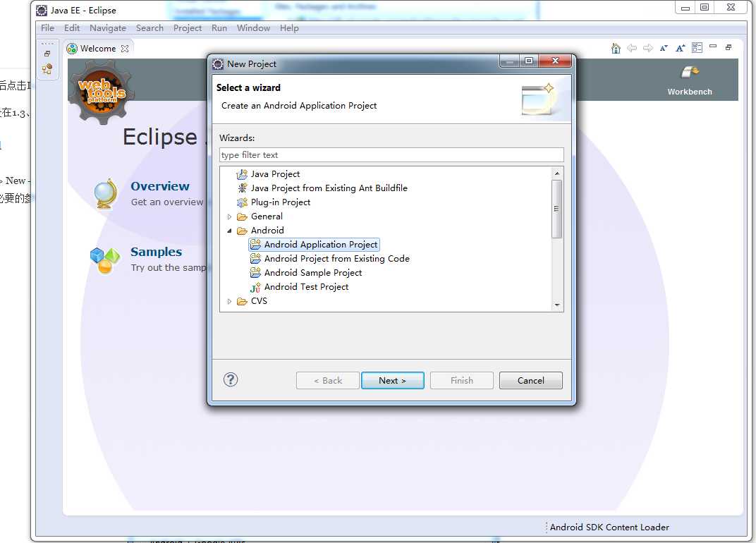This screenshot has height=543, width=756.
Task: Select Android Sample Project text
Action: (x=313, y=273)
